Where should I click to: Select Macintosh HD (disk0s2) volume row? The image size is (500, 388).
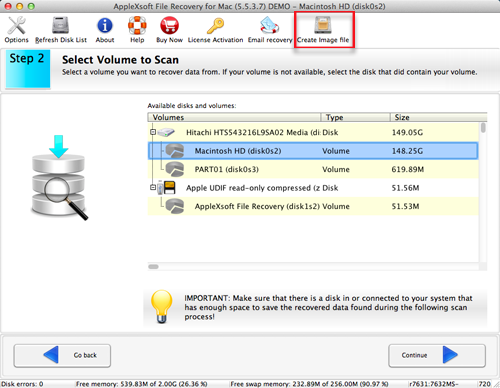click(x=313, y=151)
